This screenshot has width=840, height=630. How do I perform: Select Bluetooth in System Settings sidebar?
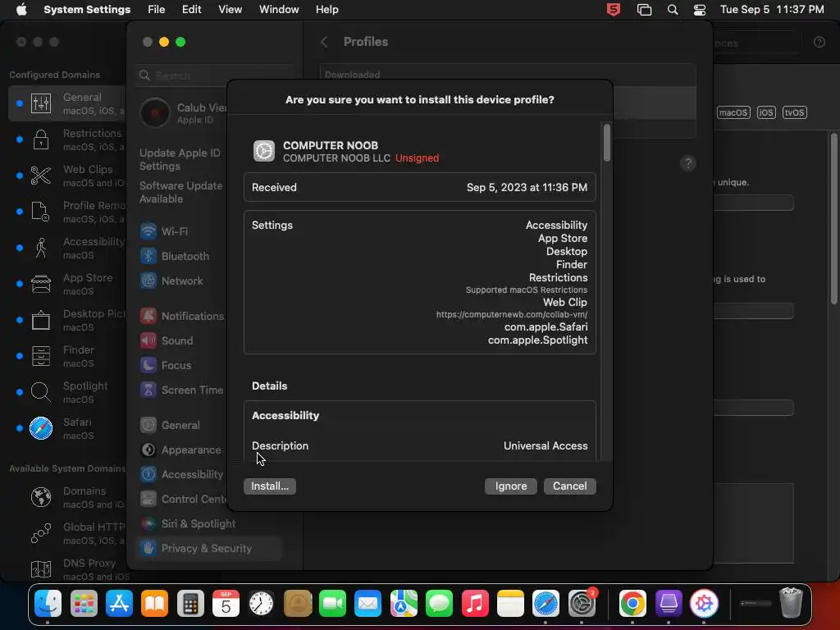[176, 256]
